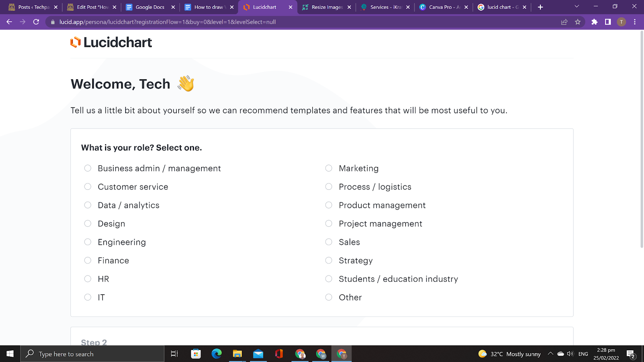644x362 pixels.
Task: Open the Chrome extensions puzzle icon
Action: point(594,22)
